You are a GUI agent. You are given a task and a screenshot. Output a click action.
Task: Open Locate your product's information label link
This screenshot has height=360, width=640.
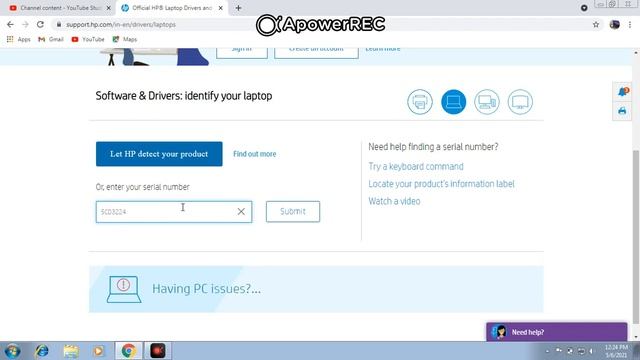coord(441,184)
